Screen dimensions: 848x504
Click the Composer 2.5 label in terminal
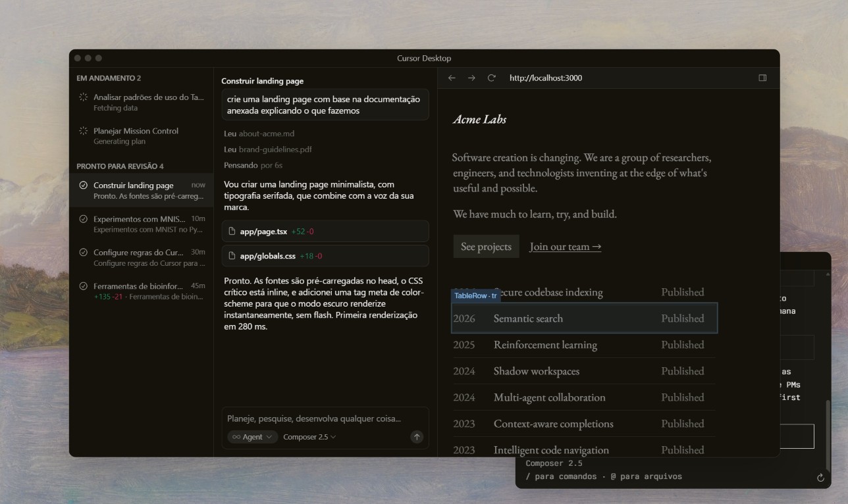pos(554,463)
